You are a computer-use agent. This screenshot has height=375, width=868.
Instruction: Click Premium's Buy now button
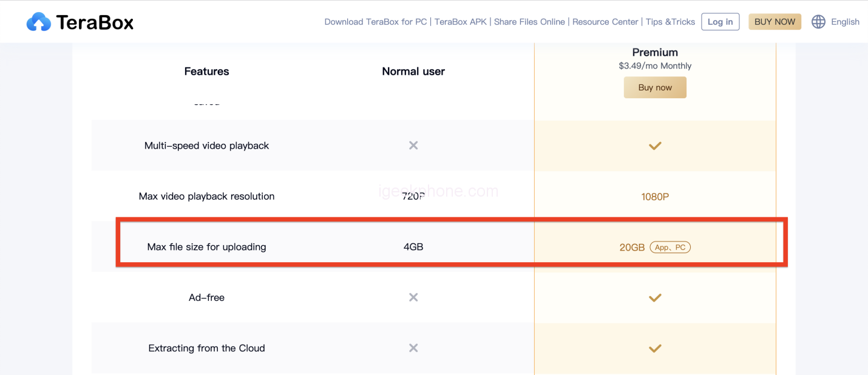pos(655,87)
